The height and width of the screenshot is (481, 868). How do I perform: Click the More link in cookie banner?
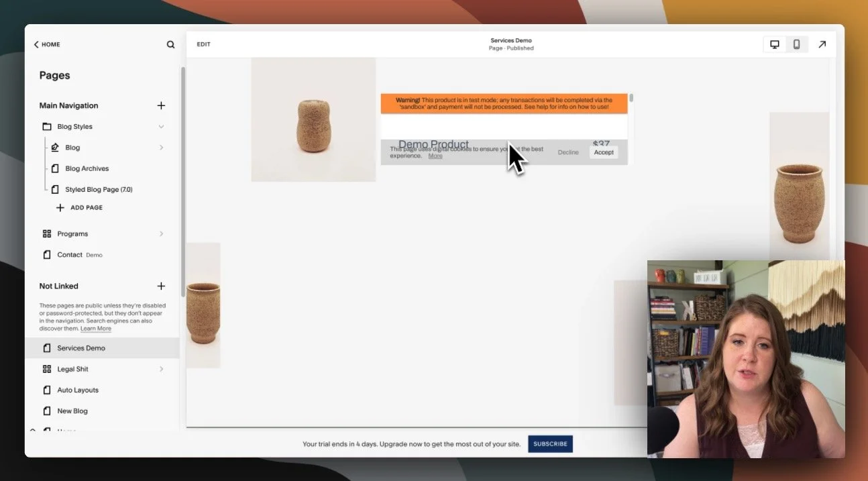tap(435, 156)
